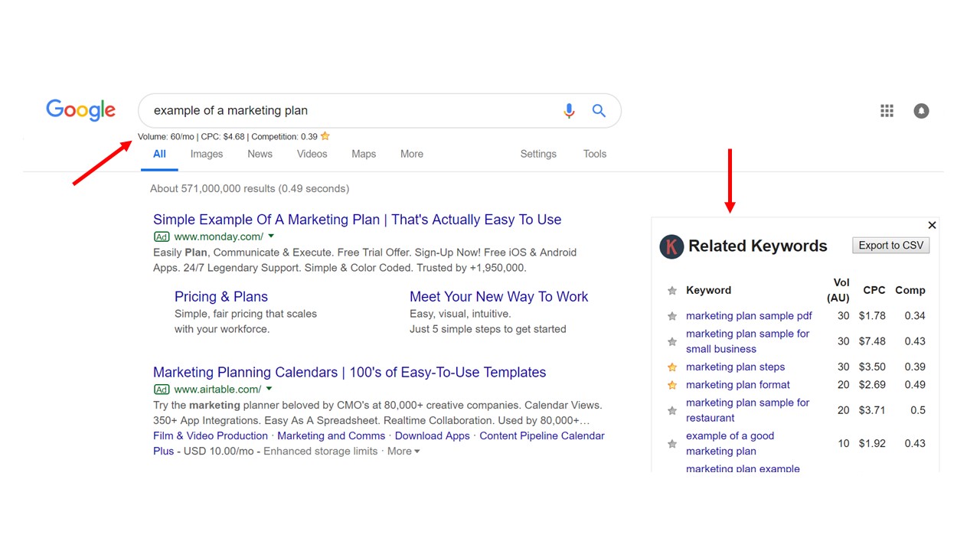
Task: Click 'marketing plan sample pdf' keyword link
Action: [x=749, y=316]
